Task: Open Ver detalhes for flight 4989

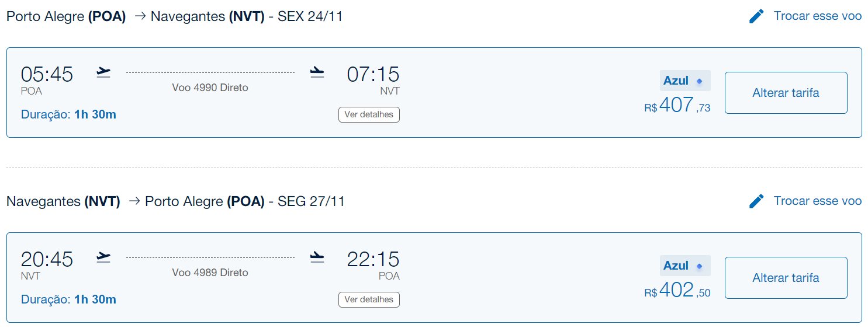Action: point(369,299)
